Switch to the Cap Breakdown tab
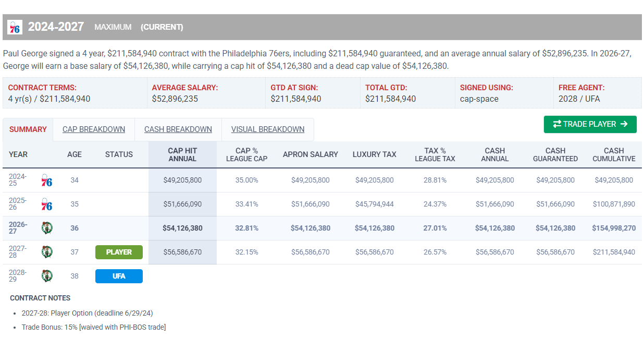644x337 pixels. (x=94, y=129)
